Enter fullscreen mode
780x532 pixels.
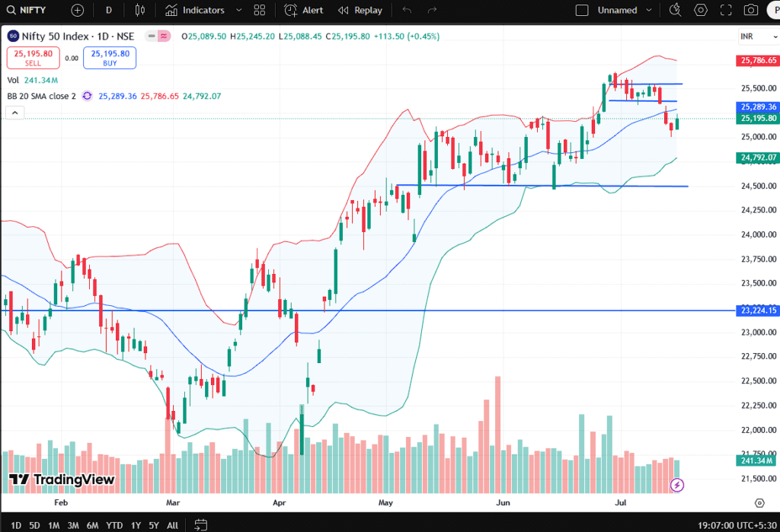tap(726, 10)
